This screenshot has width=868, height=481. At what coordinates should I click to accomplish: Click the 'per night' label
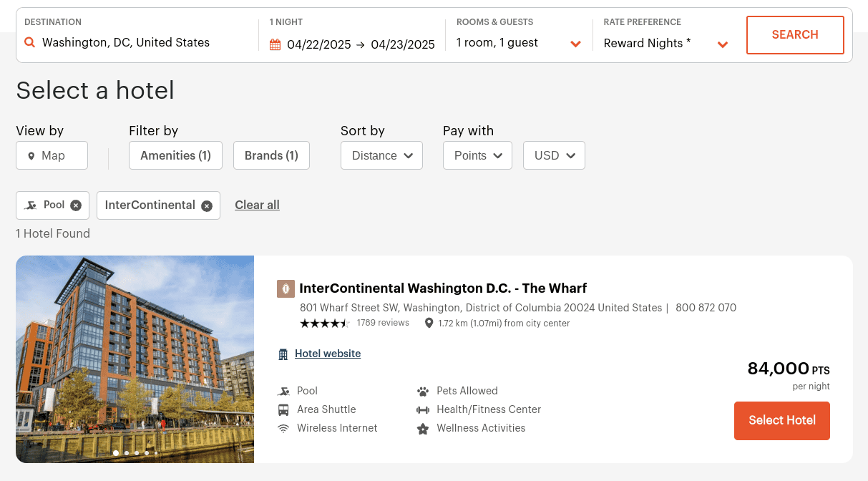click(811, 387)
